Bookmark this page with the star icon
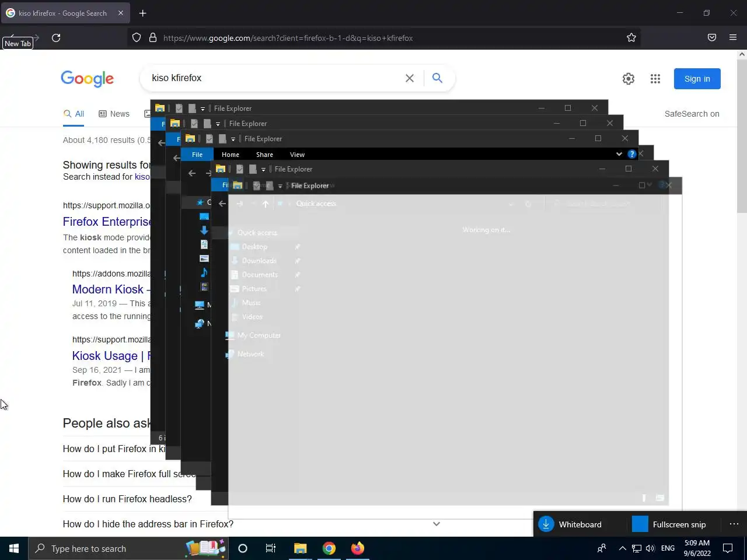 pyautogui.click(x=631, y=38)
